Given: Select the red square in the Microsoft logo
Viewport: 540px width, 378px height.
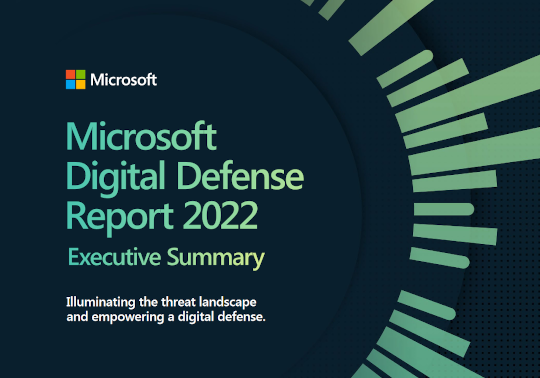Looking at the screenshot, I should click(70, 74).
